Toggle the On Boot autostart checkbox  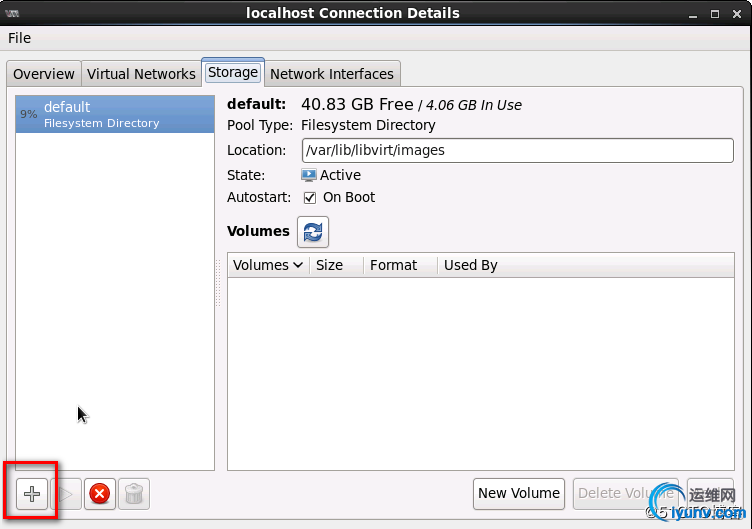(310, 197)
